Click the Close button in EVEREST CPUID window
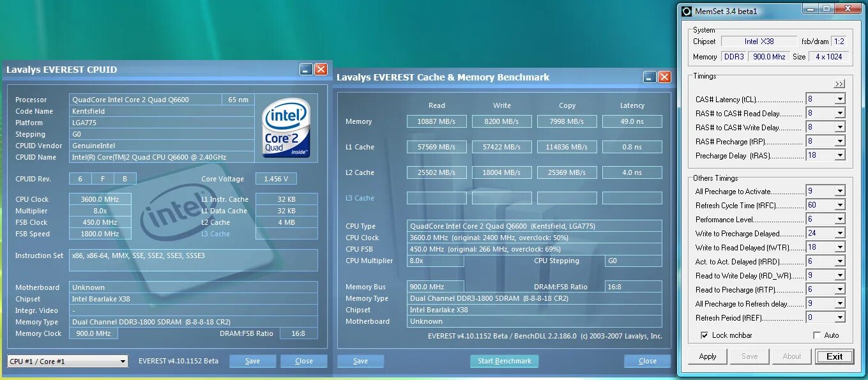Screen dimensions: 868x380 click(x=304, y=361)
